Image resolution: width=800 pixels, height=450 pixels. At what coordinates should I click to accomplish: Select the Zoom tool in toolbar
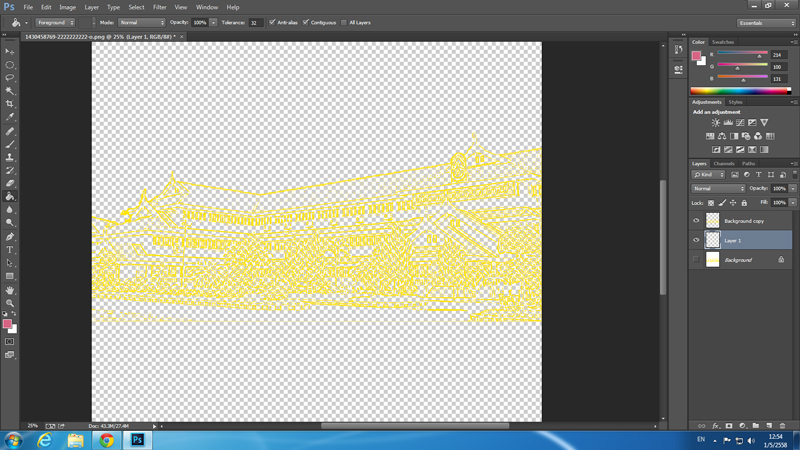[10, 303]
